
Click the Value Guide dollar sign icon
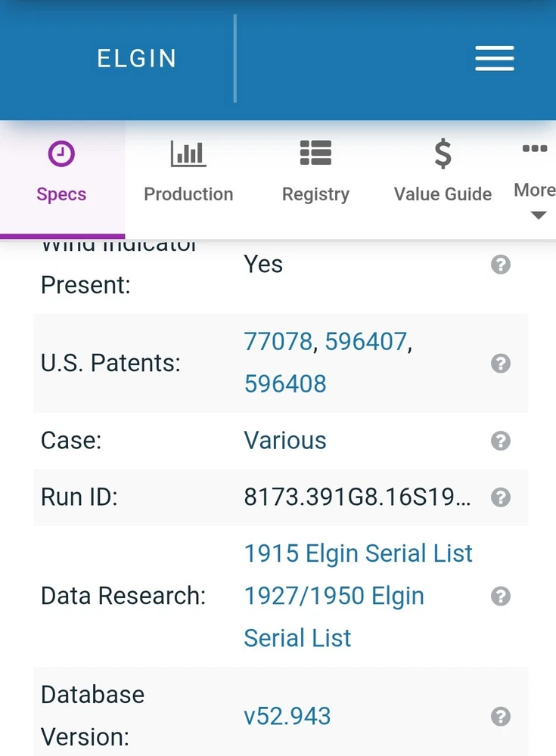[443, 154]
